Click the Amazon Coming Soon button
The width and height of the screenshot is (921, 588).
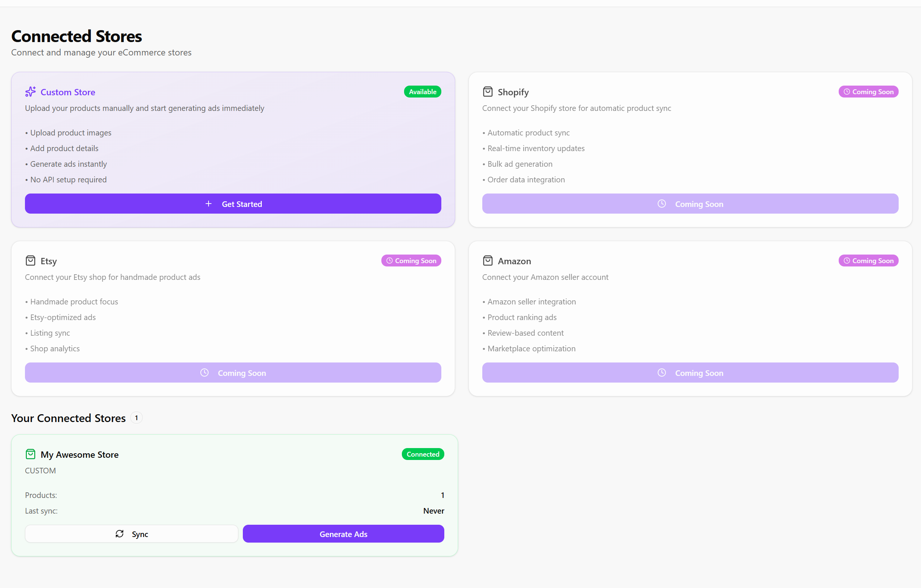coord(690,373)
